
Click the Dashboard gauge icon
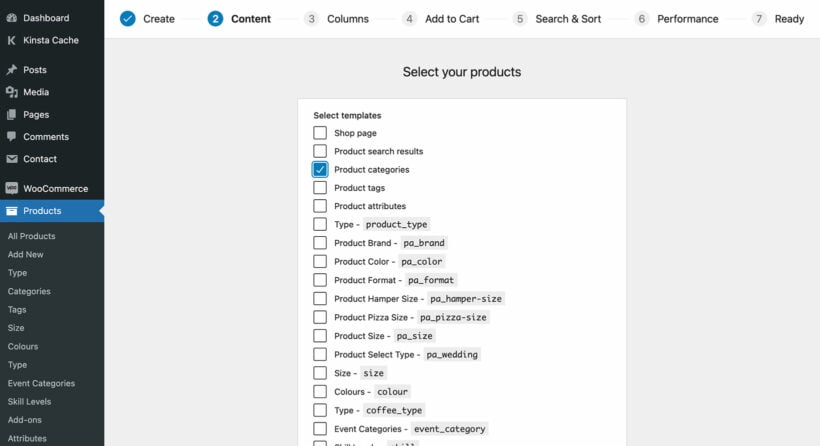12,18
